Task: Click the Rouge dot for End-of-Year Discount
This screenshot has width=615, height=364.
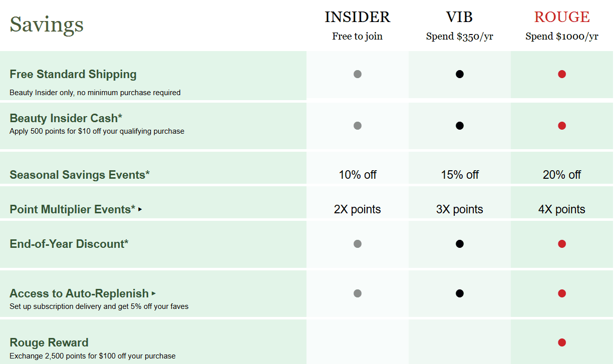Action: 562,244
